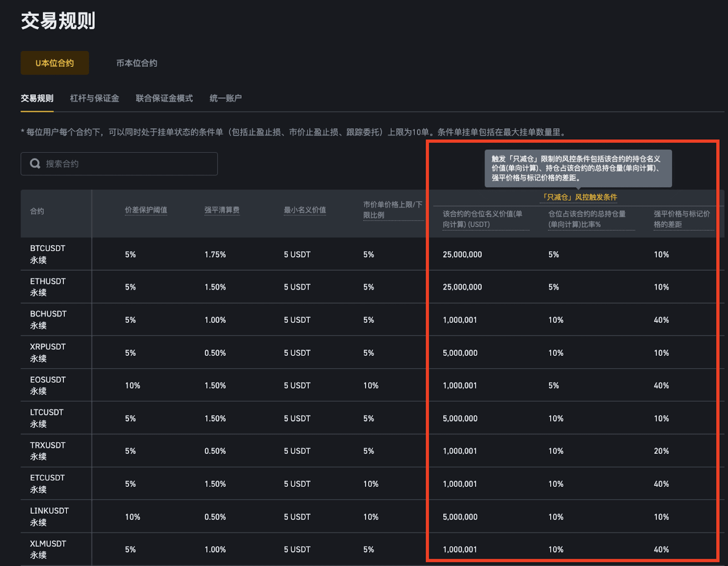The width and height of the screenshot is (728, 566).
Task: Click LINKUSDT's 5,000,000 notional value
Action: click(460, 517)
